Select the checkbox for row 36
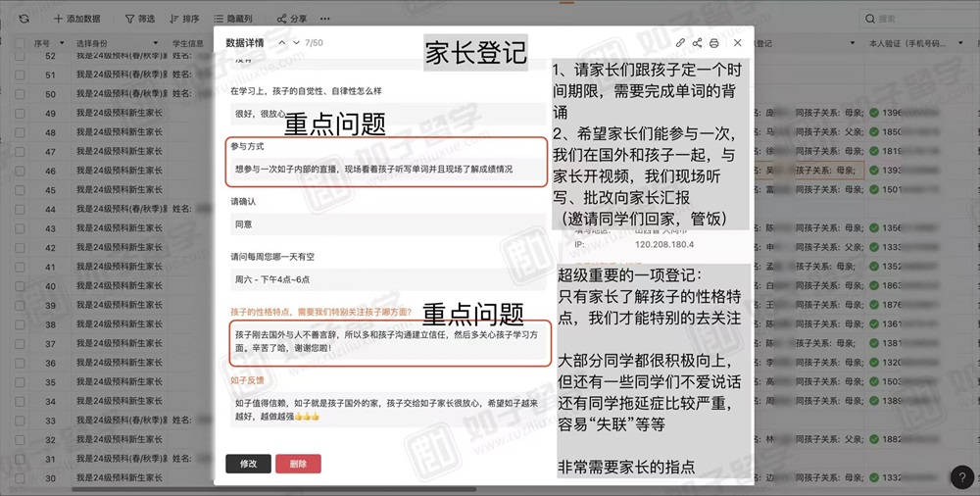This screenshot has height=496, width=980. pyautogui.click(x=20, y=363)
